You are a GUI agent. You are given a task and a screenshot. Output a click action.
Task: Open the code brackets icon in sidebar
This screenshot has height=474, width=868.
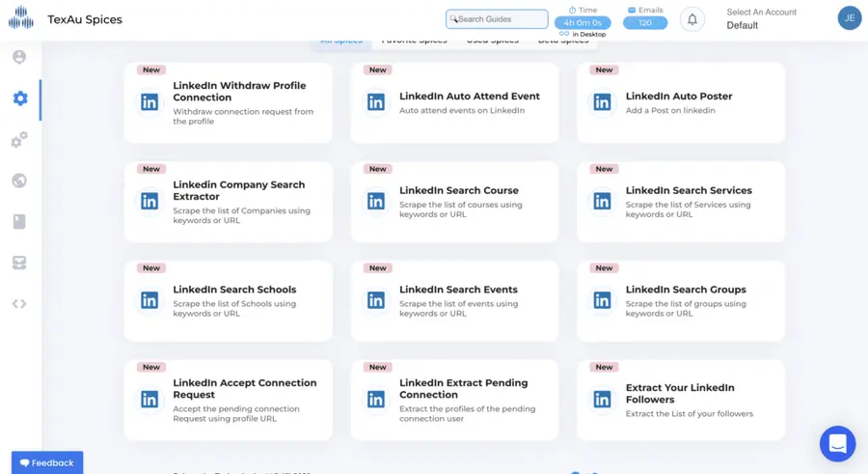tap(19, 304)
